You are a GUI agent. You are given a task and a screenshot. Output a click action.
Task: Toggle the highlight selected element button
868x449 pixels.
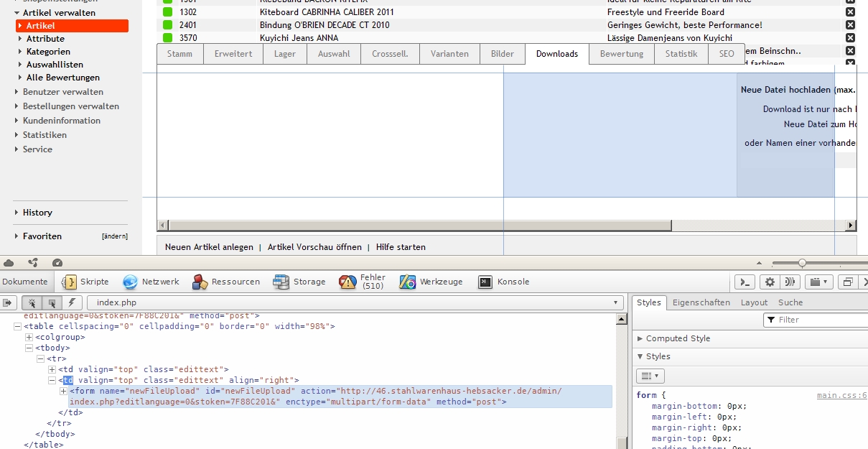click(x=52, y=302)
